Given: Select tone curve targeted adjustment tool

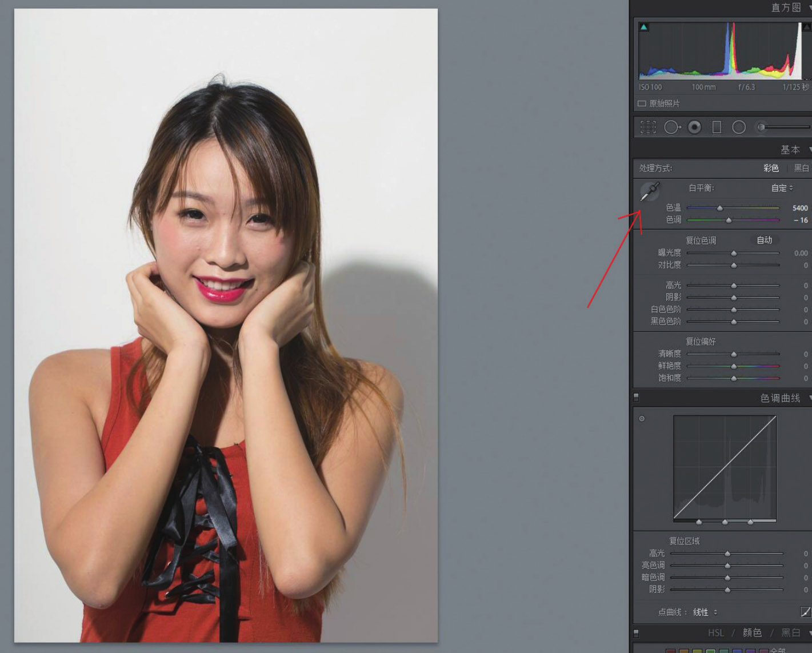Looking at the screenshot, I should click(642, 419).
